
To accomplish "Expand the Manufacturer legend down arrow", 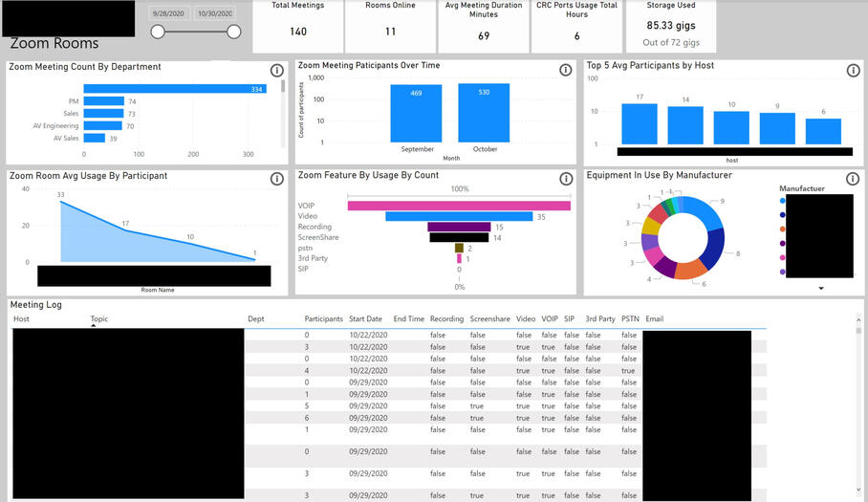I will click(x=821, y=289).
